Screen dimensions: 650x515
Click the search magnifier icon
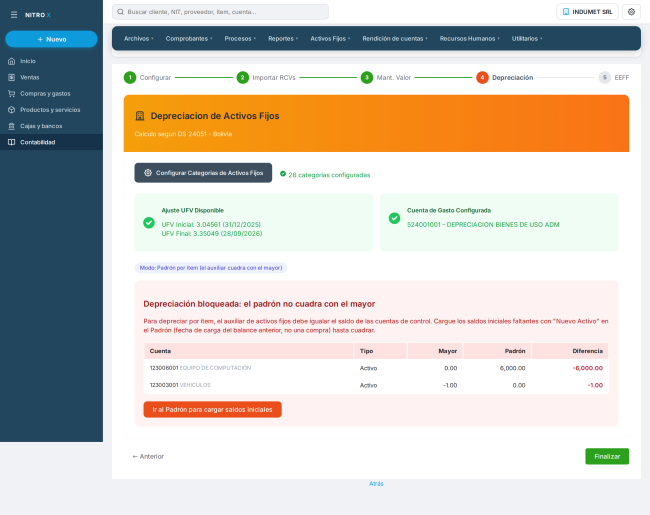point(120,12)
